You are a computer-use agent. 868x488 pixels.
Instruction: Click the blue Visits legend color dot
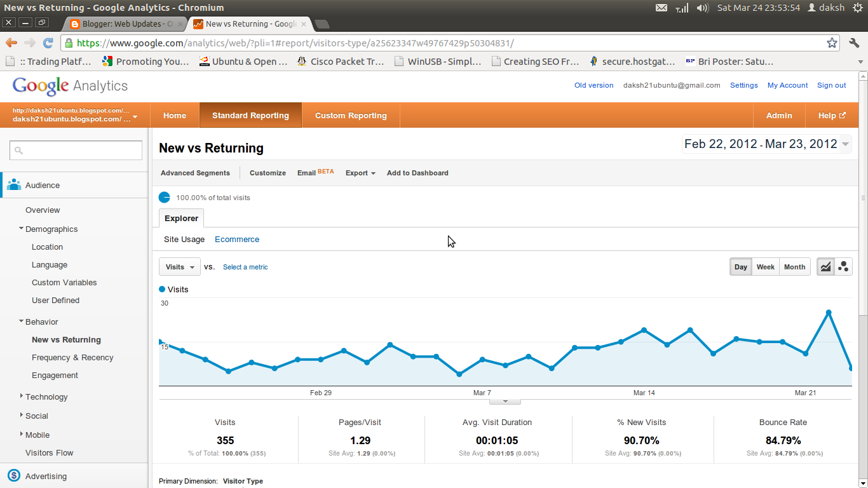[x=164, y=289]
